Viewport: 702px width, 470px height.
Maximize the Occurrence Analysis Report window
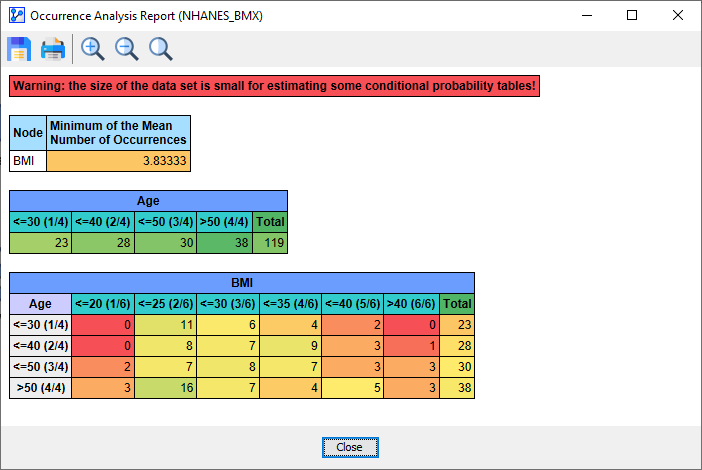pos(632,16)
